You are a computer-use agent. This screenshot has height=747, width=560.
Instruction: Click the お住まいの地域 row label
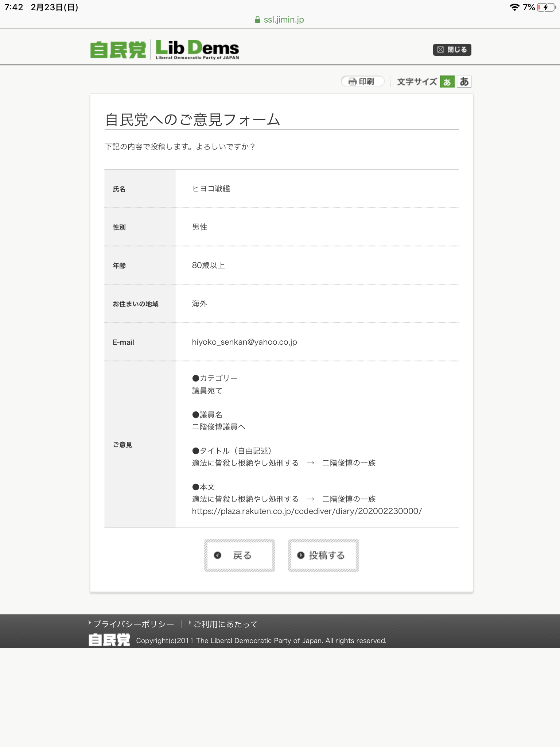click(136, 304)
